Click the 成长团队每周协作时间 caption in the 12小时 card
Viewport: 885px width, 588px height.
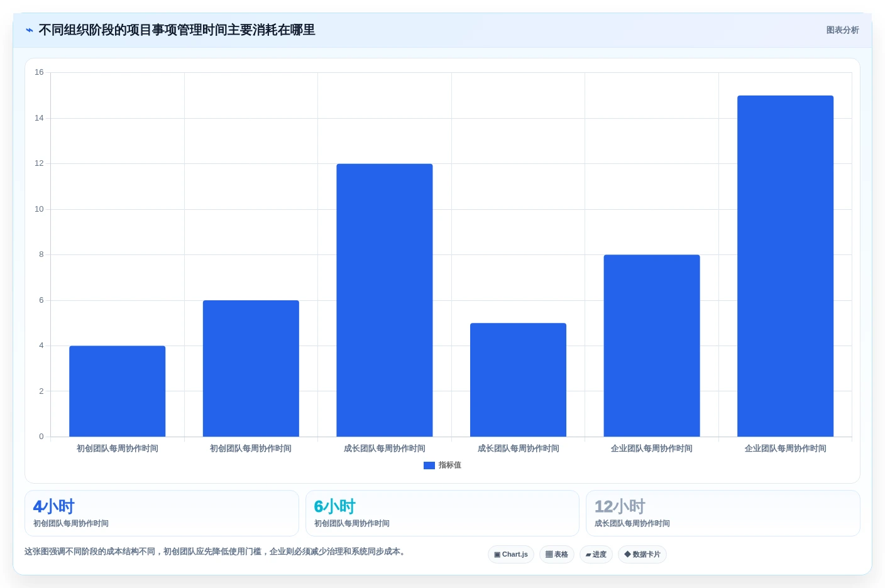632,523
